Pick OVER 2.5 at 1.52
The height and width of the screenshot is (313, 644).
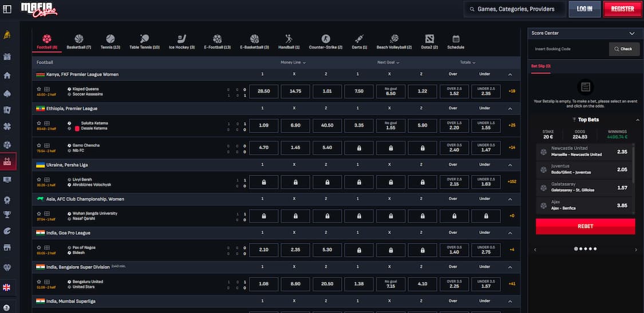[454, 91]
